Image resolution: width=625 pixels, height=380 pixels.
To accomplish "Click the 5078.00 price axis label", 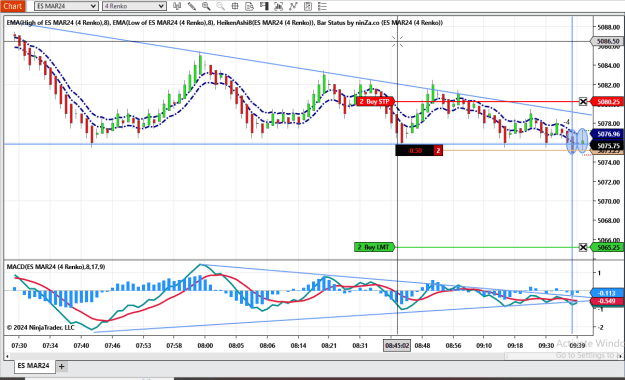I will [609, 124].
